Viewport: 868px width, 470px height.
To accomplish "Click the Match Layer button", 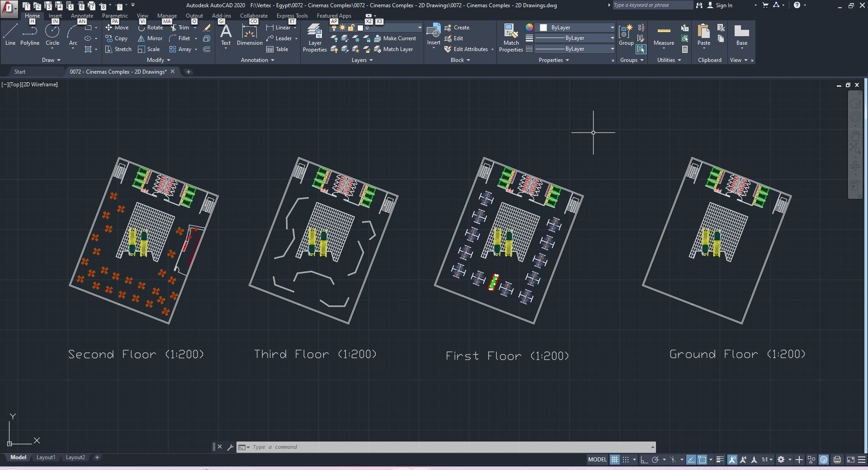I will [x=393, y=49].
